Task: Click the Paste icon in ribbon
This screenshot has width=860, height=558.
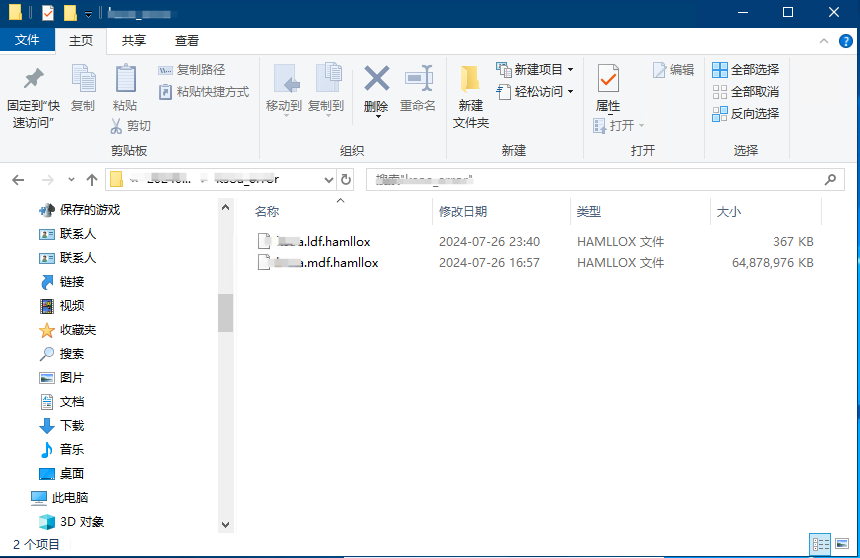Action: click(x=125, y=80)
